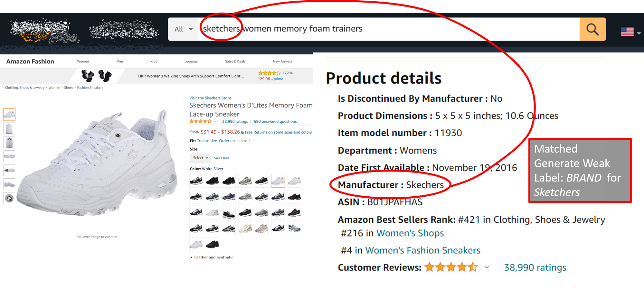Expand ratings chevron next to Customer Reviews stars
The image size is (644, 291).
487,267
